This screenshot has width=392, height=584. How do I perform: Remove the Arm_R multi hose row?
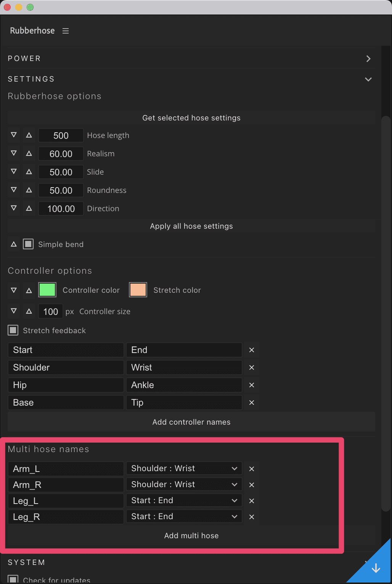click(x=252, y=485)
